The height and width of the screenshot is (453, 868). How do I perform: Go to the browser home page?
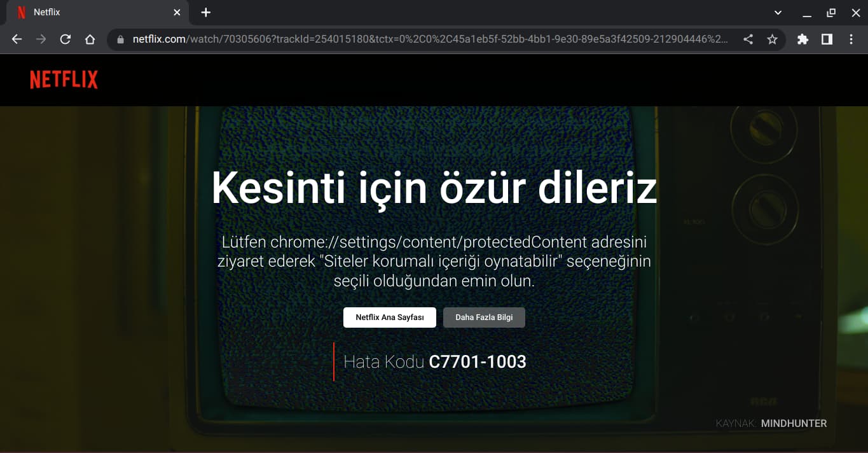pyautogui.click(x=90, y=39)
